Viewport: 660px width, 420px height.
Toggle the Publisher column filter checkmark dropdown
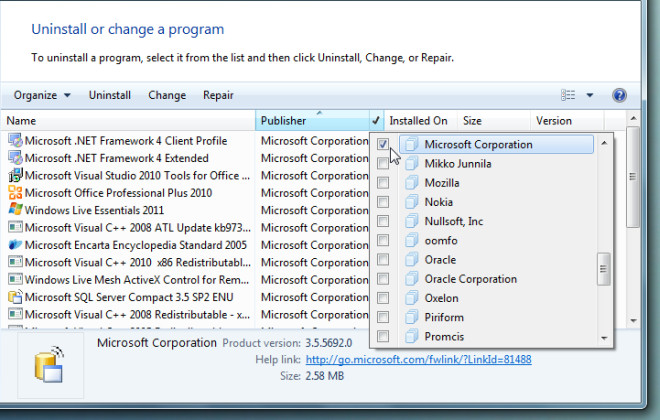coord(376,121)
